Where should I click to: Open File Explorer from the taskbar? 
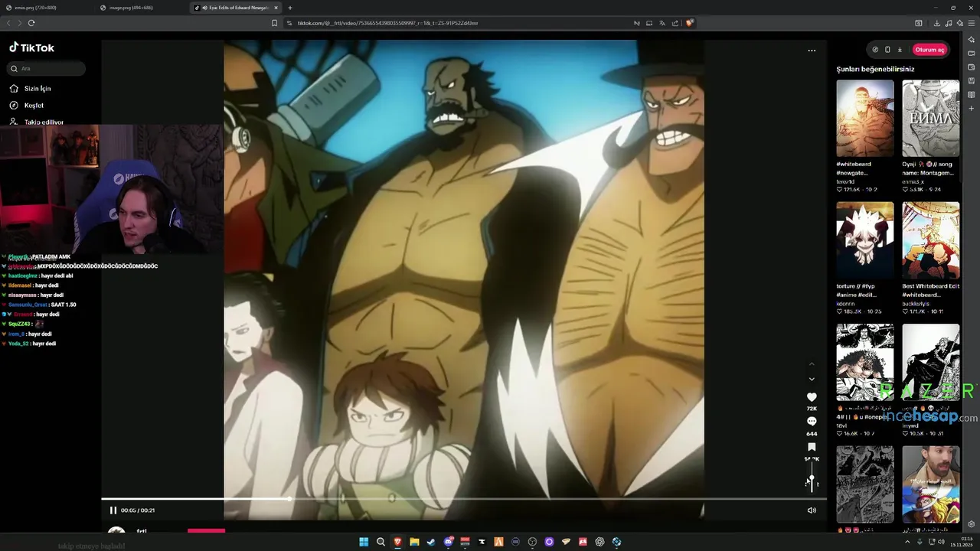pyautogui.click(x=414, y=542)
